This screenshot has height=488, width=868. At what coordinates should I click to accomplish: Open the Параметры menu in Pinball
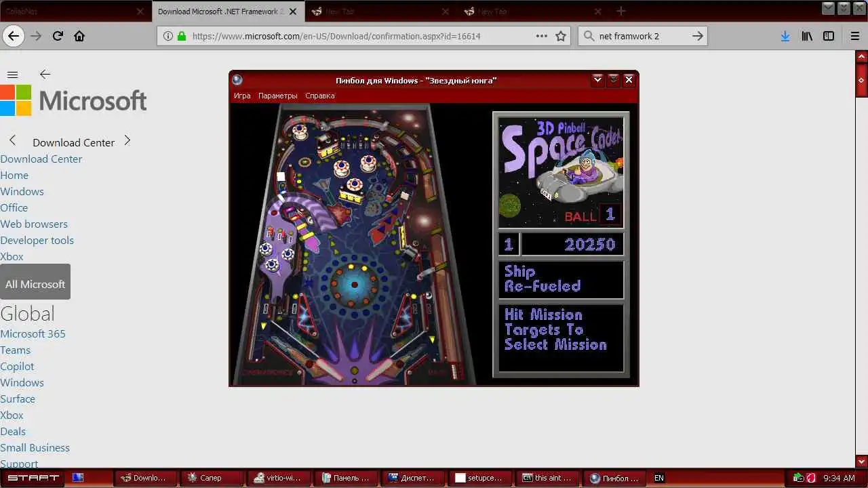pos(277,96)
